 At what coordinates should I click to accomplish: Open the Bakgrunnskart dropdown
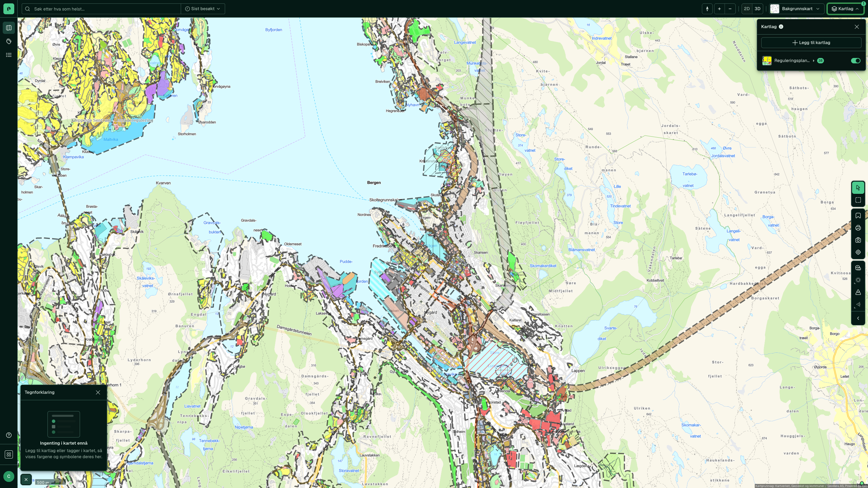(x=797, y=9)
